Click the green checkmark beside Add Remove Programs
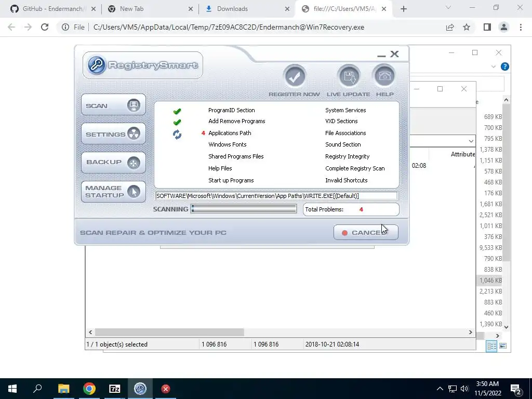This screenshot has width=532, height=399. point(177,122)
